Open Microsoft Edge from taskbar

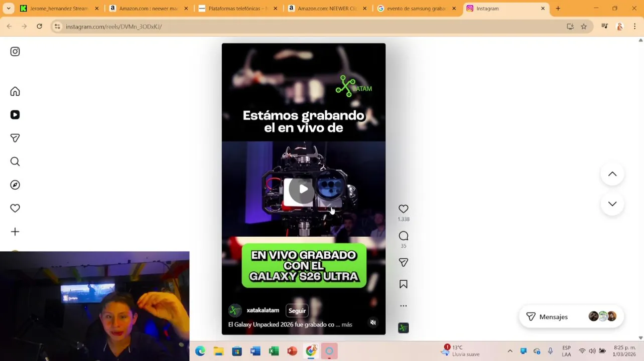click(200, 351)
